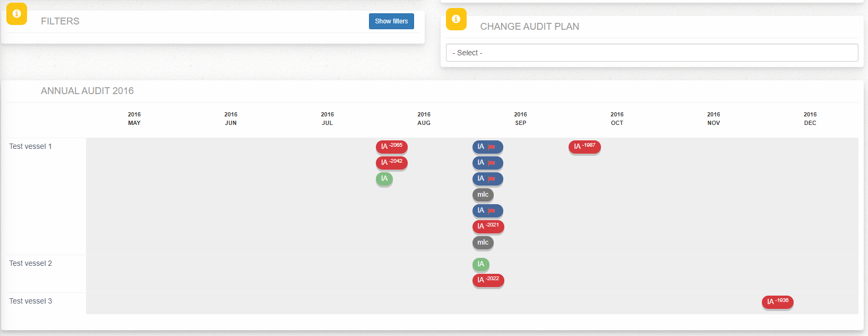Select the red IA -2022 audit badge
This screenshot has height=336, width=868.
point(488,280)
